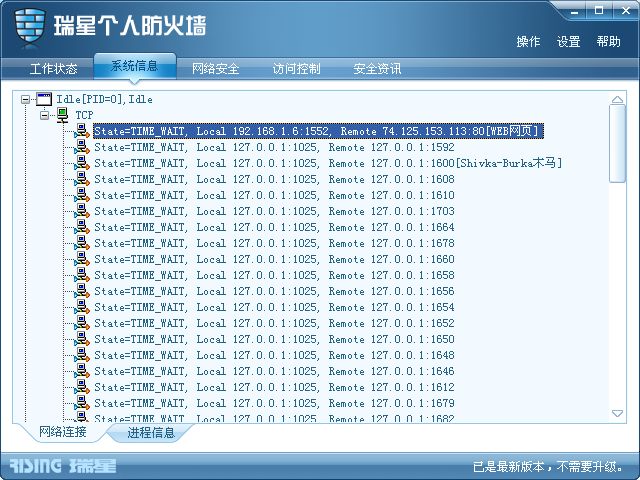Select row with Remote 127.0.0.1:1664
Viewport: 640px width, 480px height.
tap(274, 227)
